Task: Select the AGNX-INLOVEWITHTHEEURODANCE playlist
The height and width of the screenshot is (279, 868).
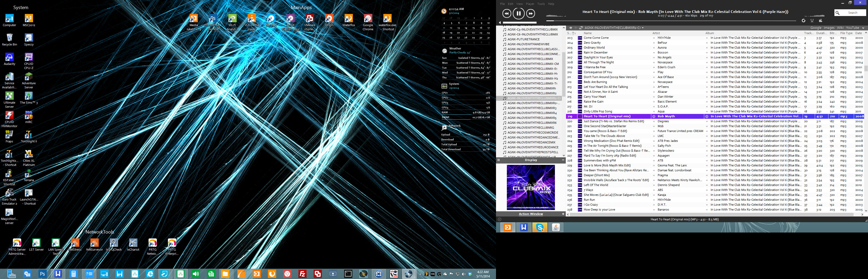Action: coord(533,147)
